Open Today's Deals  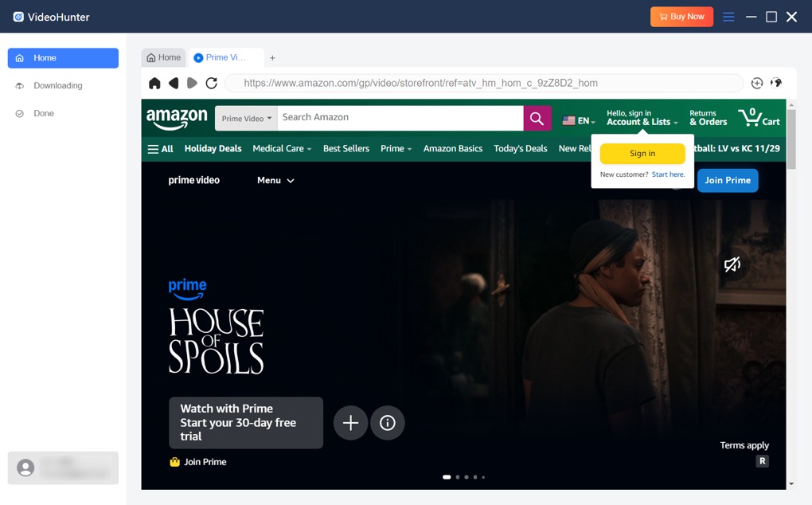coord(520,149)
